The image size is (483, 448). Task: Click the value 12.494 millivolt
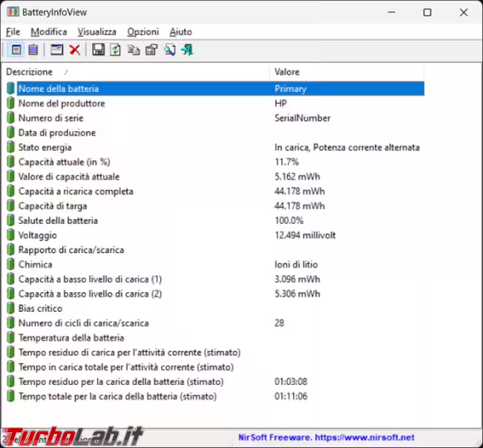[305, 236]
